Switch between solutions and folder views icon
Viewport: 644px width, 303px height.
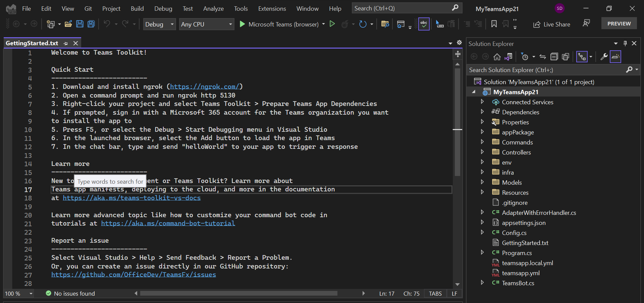(x=508, y=57)
